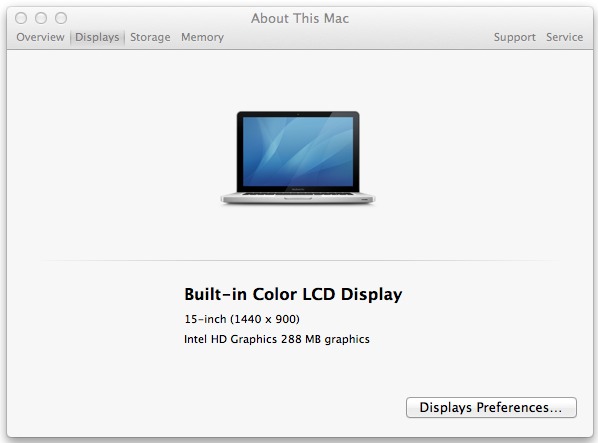The height and width of the screenshot is (443, 598).
Task: Click the Displays Preferences… button
Action: click(x=491, y=408)
